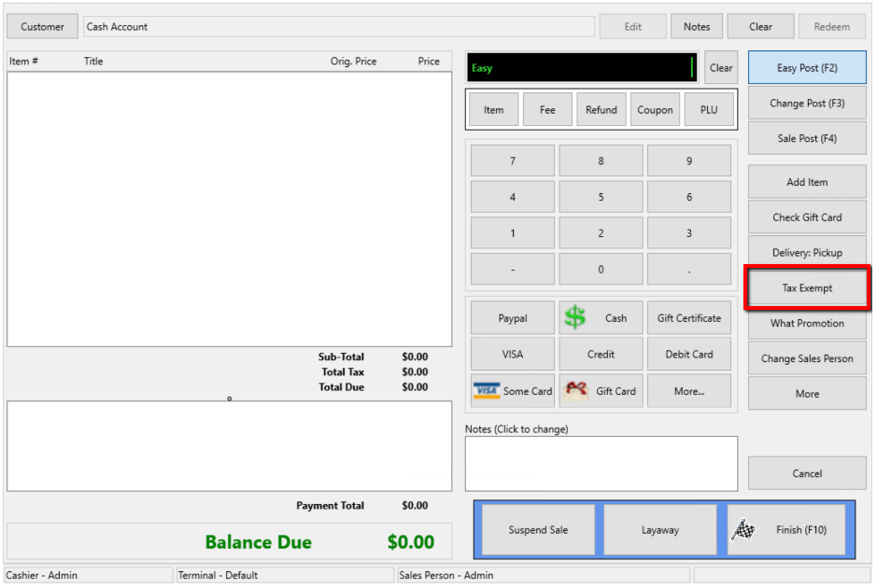Tap keypad number 5
The width and height of the screenshot is (877, 588).
point(601,197)
